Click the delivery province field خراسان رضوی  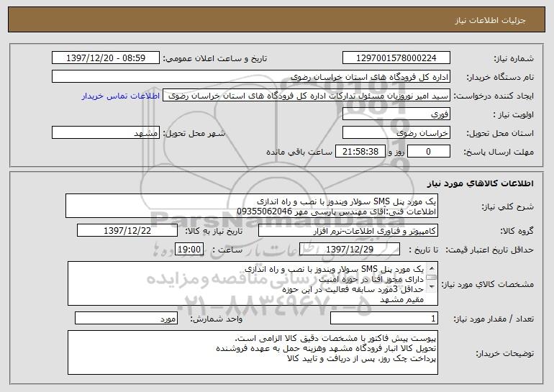[396, 133]
